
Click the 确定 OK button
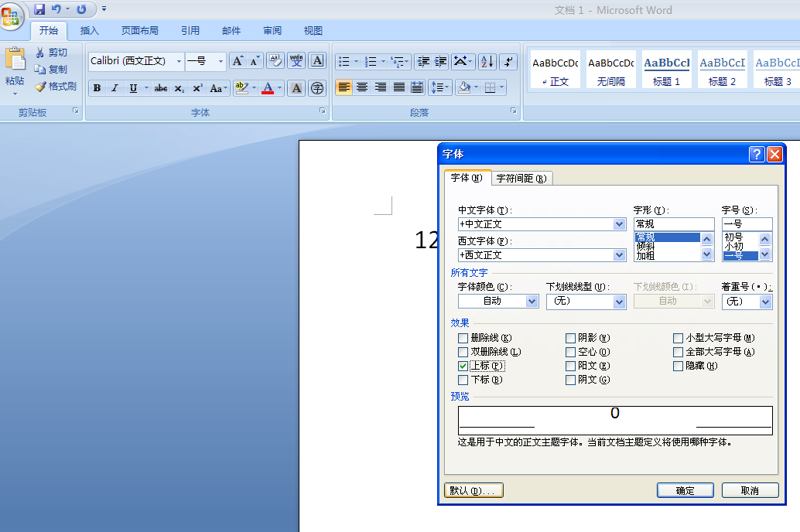tap(685, 490)
